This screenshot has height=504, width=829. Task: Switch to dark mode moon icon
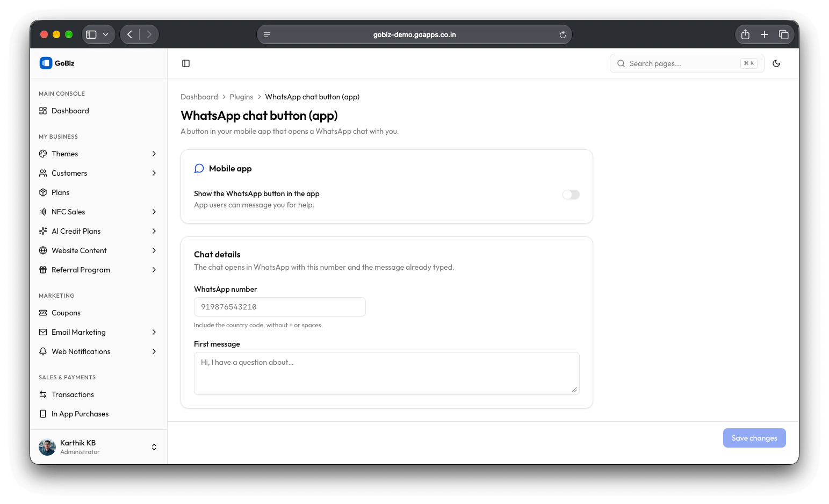(x=776, y=63)
